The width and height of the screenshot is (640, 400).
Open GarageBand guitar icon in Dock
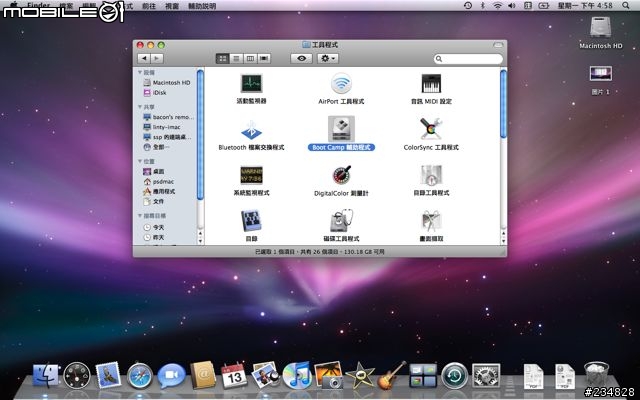click(x=391, y=375)
